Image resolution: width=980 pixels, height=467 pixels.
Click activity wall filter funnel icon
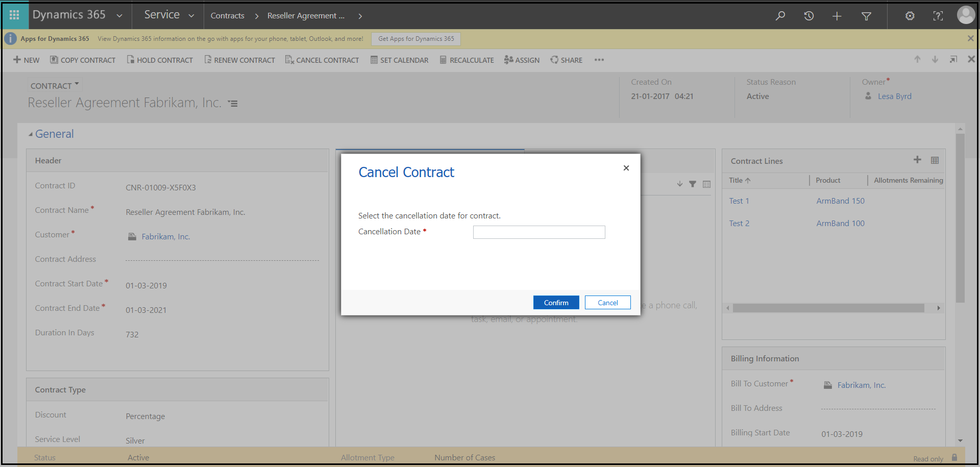pyautogui.click(x=693, y=184)
